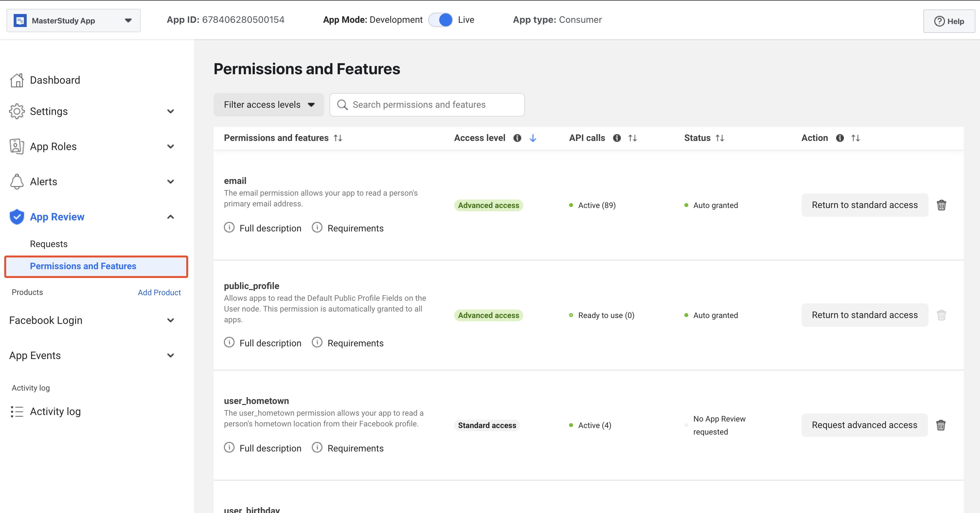Toggle App Mode to Live

440,20
